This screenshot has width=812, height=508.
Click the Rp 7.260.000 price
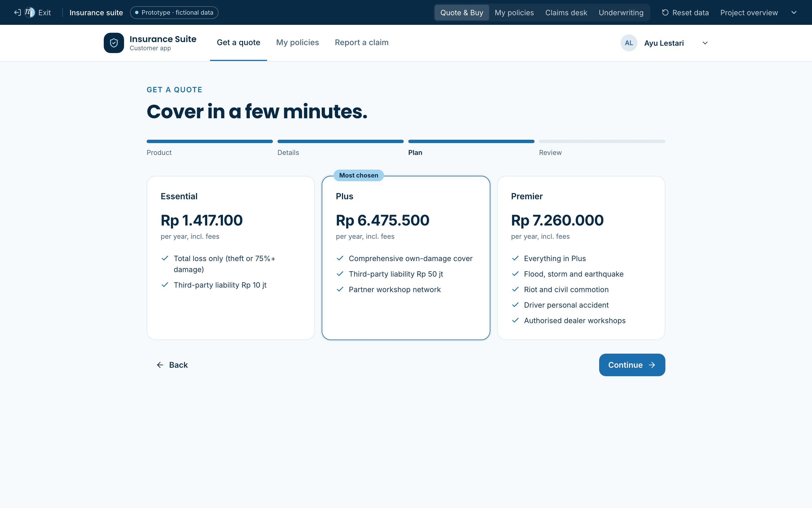click(x=557, y=220)
